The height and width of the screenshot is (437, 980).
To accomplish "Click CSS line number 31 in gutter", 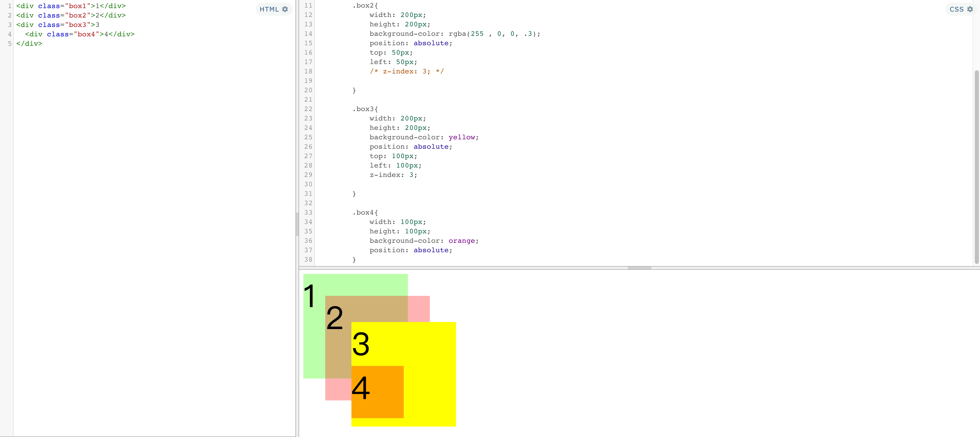I will [x=308, y=194].
